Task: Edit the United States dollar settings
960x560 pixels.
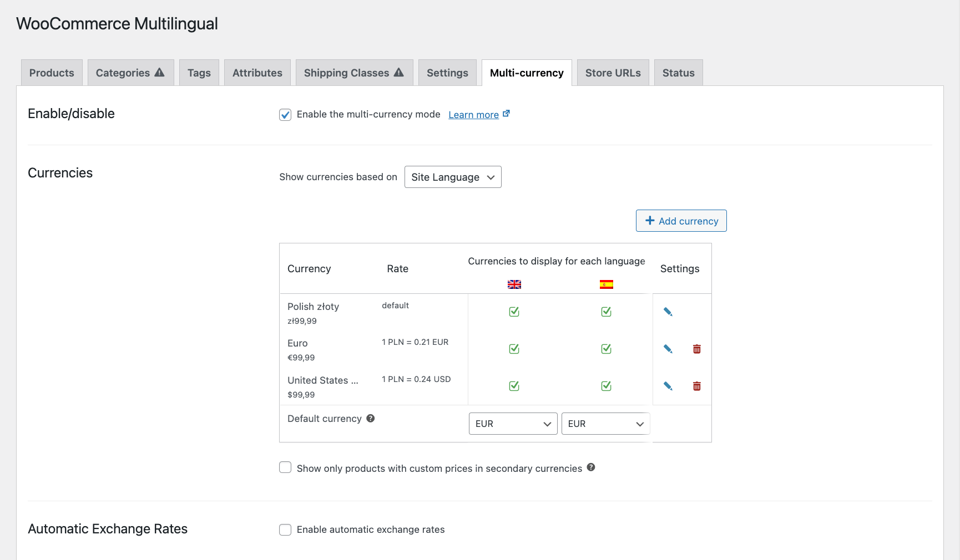Action: point(668,386)
